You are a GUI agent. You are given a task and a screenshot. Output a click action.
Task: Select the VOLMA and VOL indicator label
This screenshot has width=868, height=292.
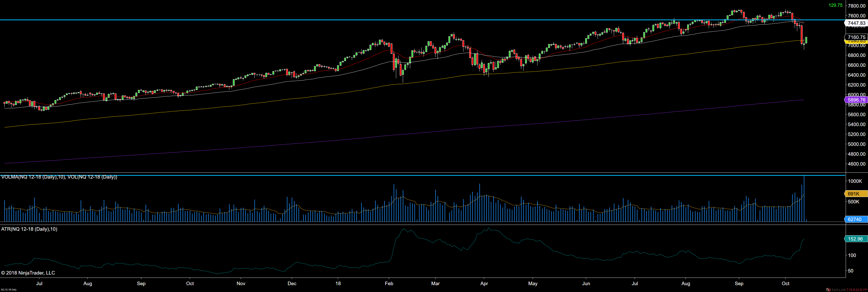click(x=59, y=177)
